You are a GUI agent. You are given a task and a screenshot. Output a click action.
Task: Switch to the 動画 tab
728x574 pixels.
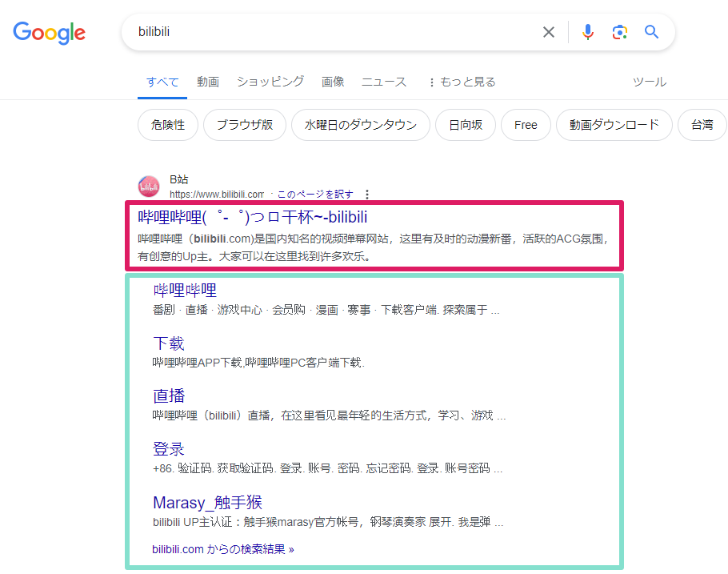tap(208, 82)
